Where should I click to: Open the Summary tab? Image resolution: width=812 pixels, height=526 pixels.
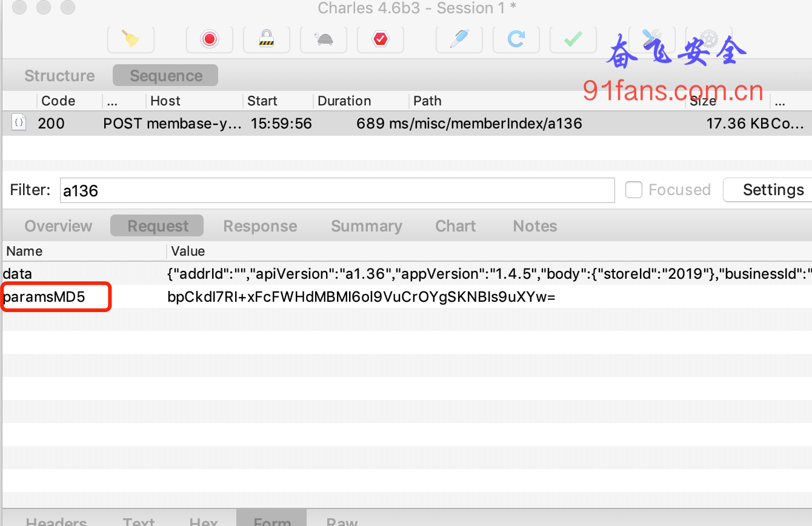coord(367,226)
